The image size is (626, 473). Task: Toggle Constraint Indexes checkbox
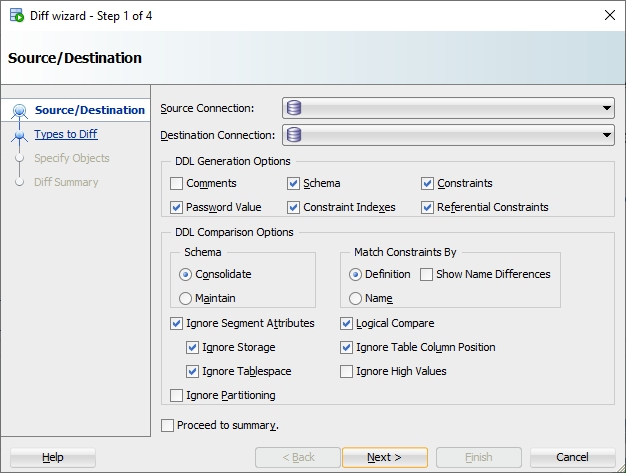293,207
